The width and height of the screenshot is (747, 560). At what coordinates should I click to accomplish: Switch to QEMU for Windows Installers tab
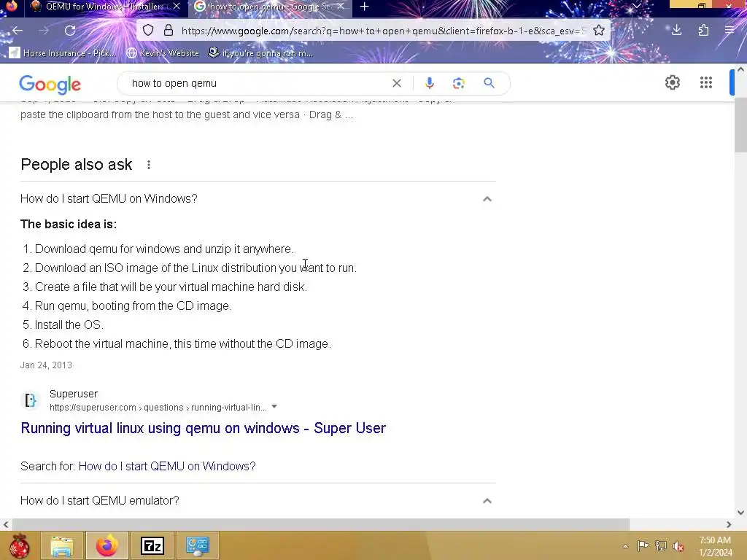coord(99,7)
